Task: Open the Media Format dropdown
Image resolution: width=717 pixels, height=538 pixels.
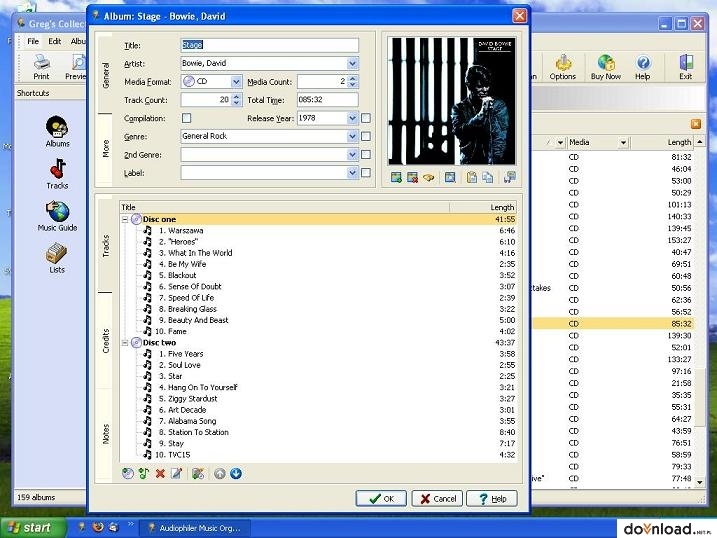Action: 236,81
